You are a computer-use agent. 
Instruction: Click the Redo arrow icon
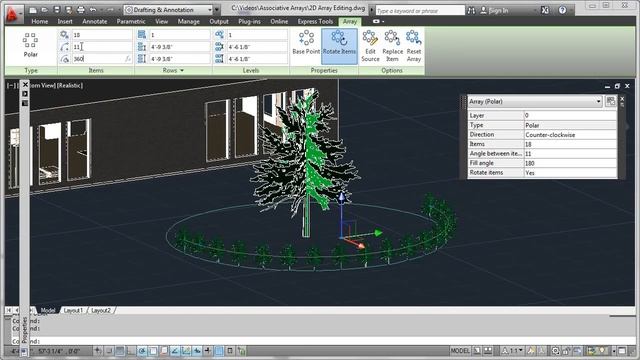(110, 10)
